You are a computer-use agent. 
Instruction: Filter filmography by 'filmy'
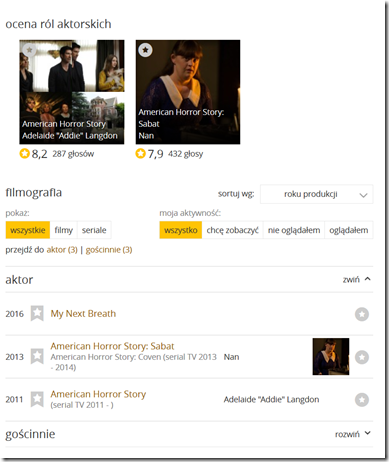pos(63,230)
